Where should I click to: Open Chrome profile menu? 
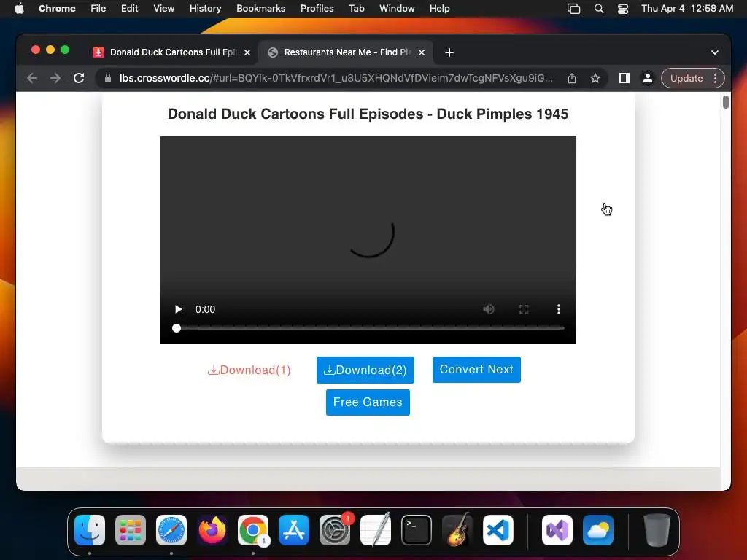pos(648,78)
